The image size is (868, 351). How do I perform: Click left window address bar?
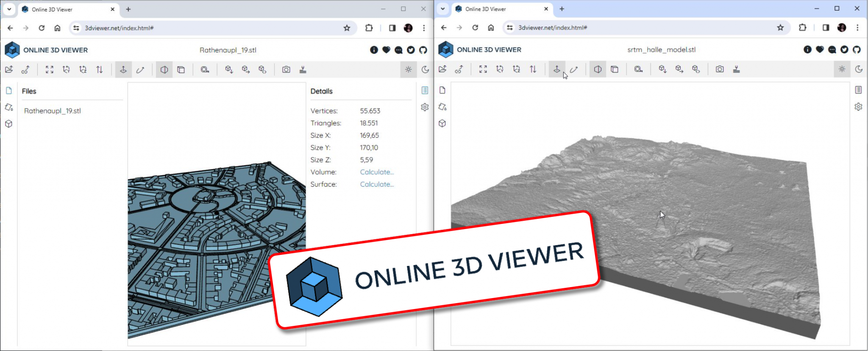tap(212, 28)
